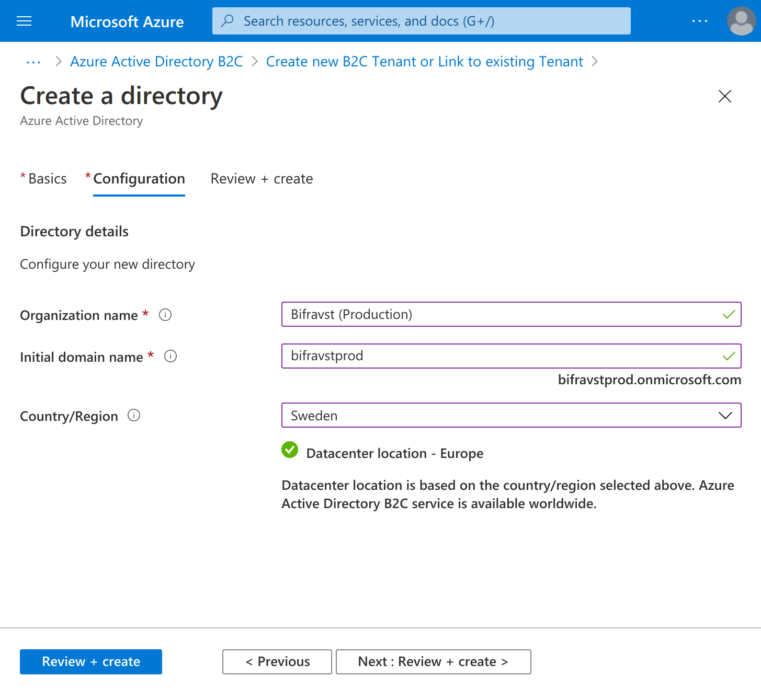Click the Initial domain name validation checkmark
This screenshot has height=700, width=761.
[x=729, y=356]
